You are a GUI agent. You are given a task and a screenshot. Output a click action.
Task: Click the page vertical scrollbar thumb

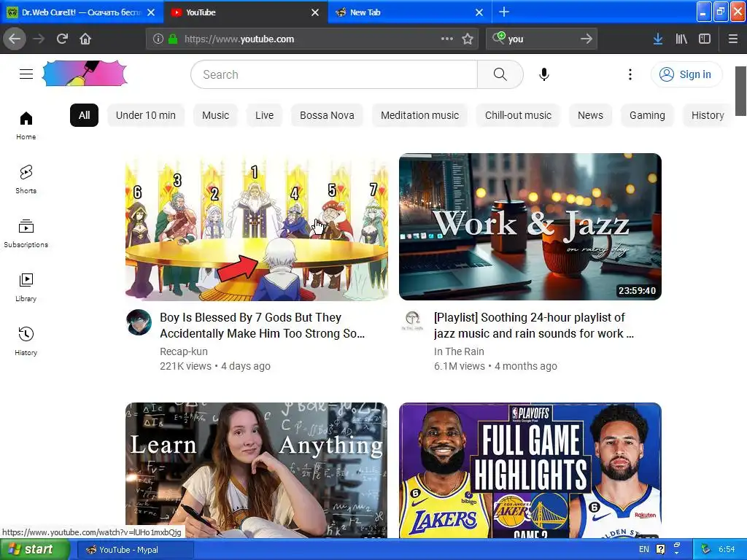pos(741,91)
